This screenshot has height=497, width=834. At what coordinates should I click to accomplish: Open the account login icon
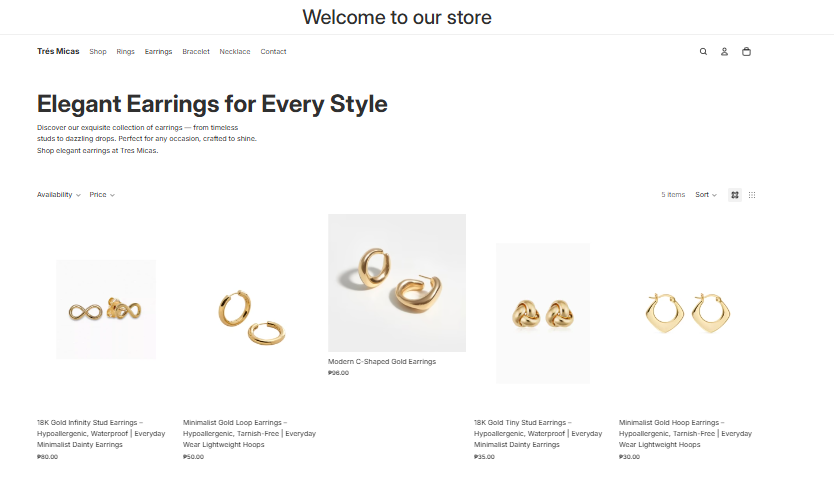[x=724, y=52]
